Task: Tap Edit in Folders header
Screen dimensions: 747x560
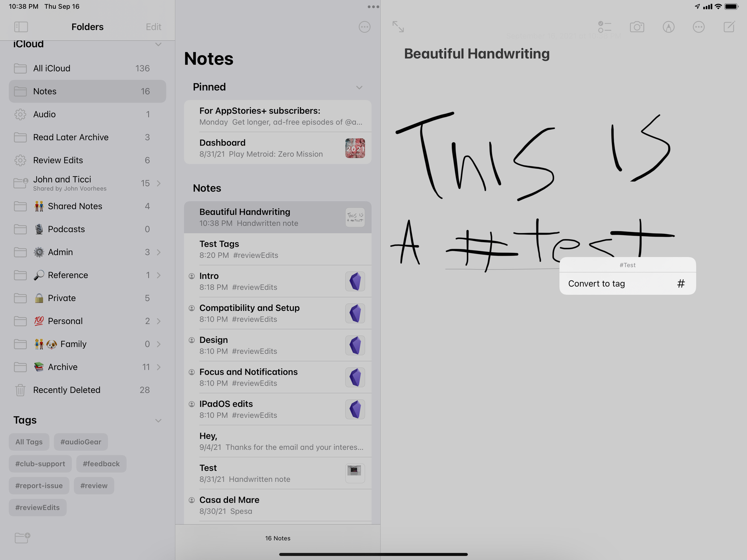Action: tap(154, 27)
